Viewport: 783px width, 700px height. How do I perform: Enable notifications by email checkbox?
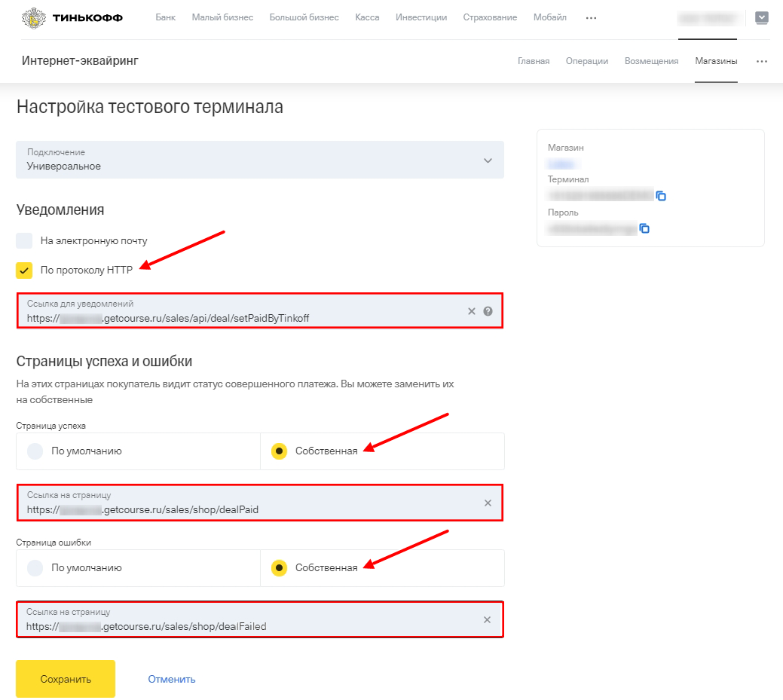24,240
